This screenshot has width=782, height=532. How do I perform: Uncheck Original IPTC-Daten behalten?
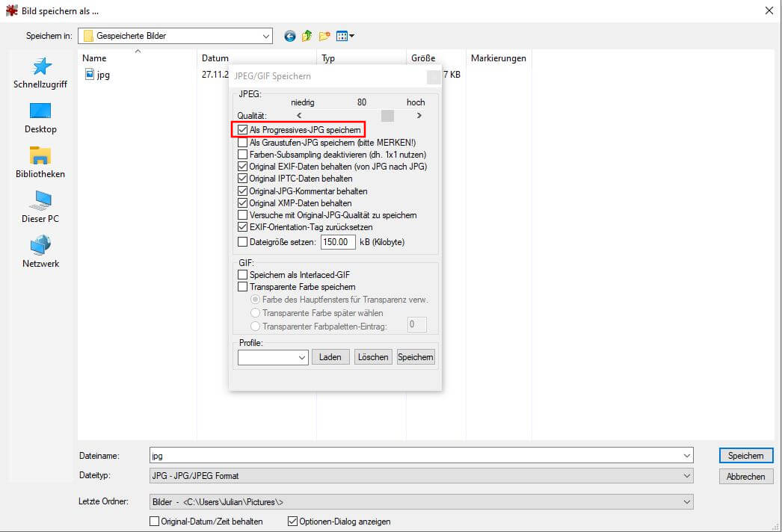242,179
